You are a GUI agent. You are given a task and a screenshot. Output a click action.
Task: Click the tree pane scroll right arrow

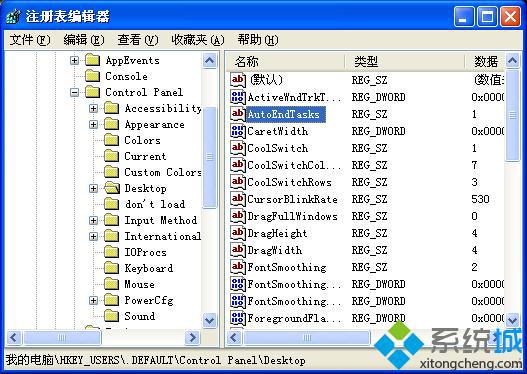(193, 337)
